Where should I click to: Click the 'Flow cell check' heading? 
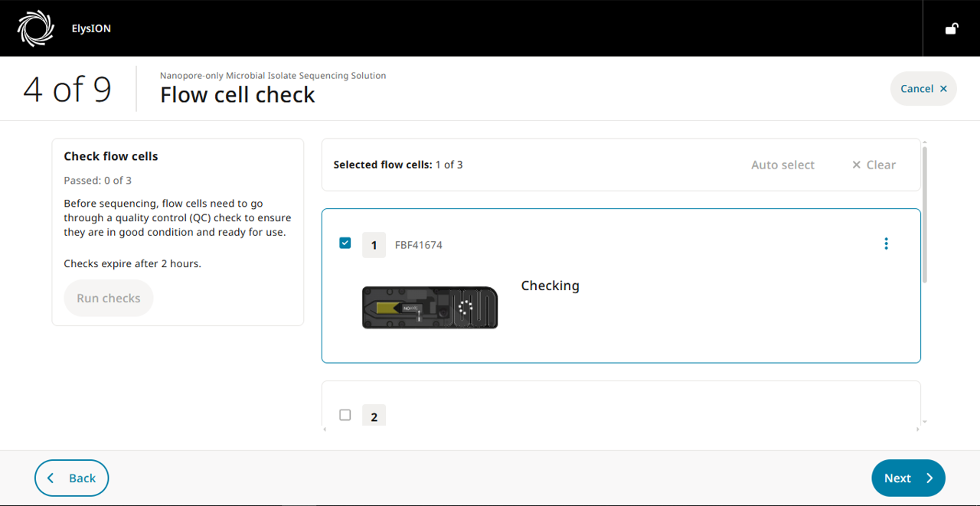[x=237, y=95]
